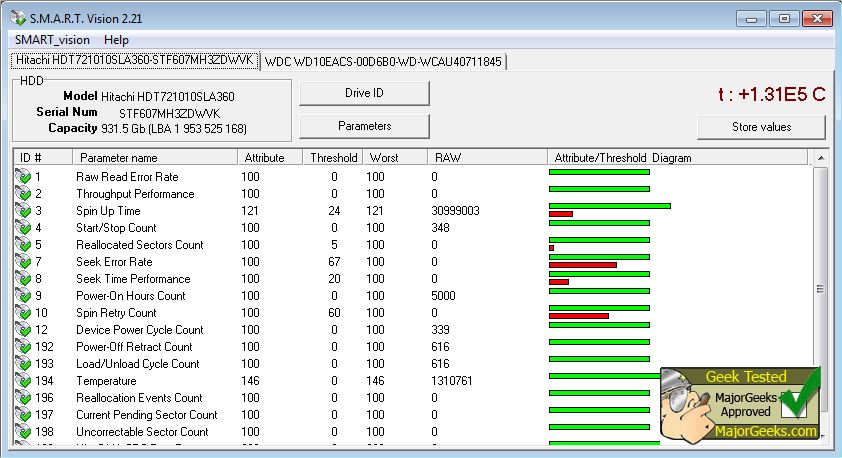Select the Spin Up Time parameter name
The width and height of the screenshot is (842, 458).
[108, 210]
